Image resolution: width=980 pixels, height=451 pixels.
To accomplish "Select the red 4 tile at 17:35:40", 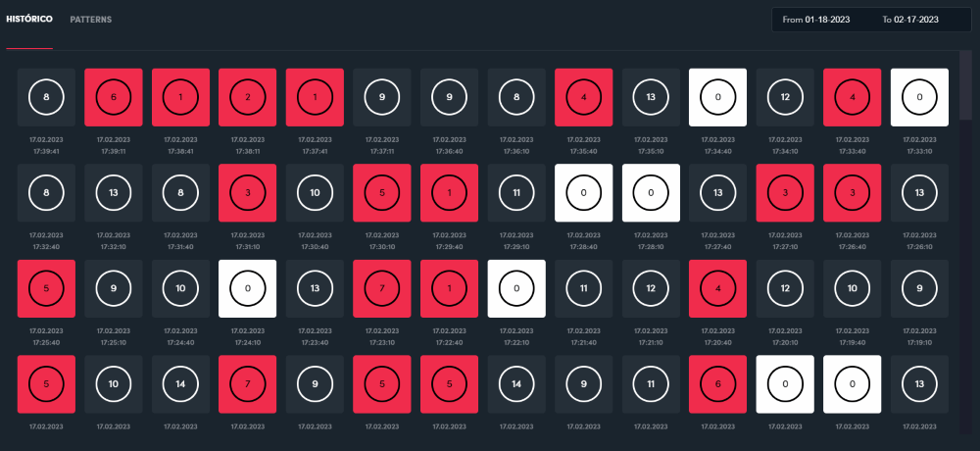I will point(584,98).
